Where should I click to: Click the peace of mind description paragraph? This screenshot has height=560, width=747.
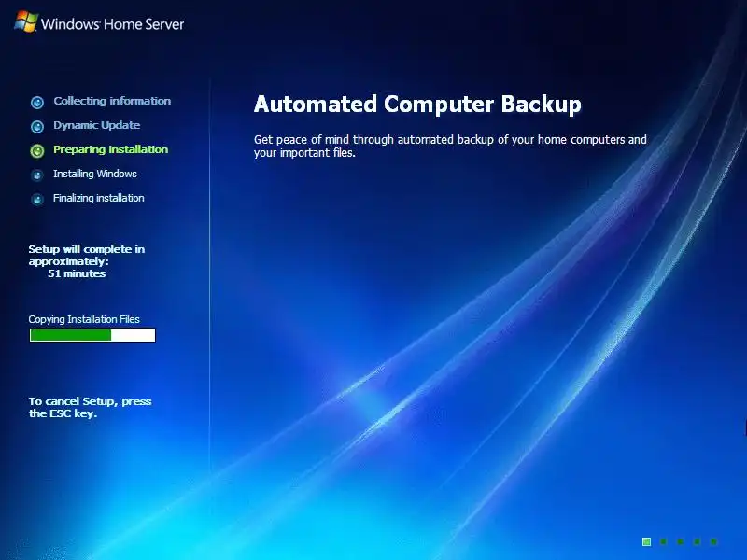[x=450, y=147]
